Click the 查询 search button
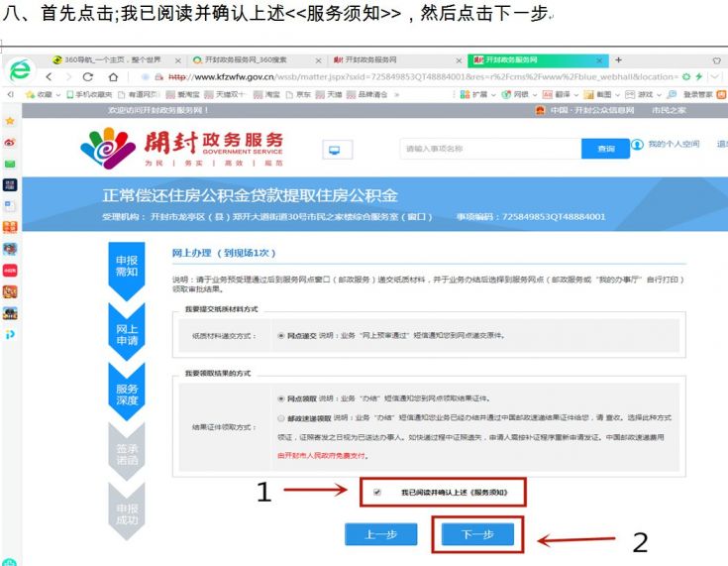The width and height of the screenshot is (728, 566). (605, 149)
